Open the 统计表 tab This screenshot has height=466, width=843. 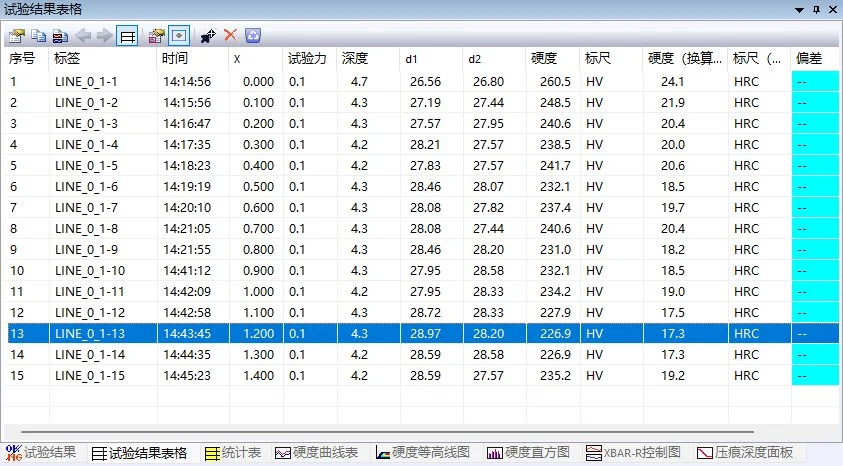coord(233,453)
